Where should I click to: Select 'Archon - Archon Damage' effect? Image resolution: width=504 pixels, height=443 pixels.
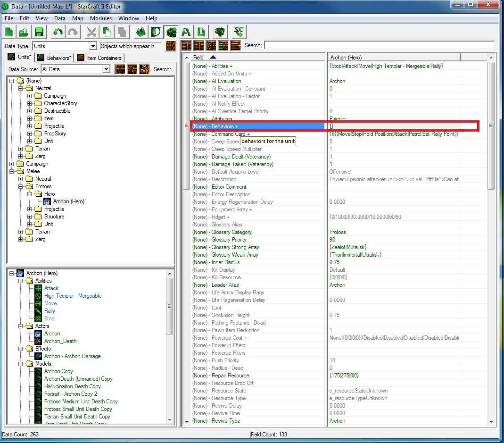pyautogui.click(x=72, y=356)
